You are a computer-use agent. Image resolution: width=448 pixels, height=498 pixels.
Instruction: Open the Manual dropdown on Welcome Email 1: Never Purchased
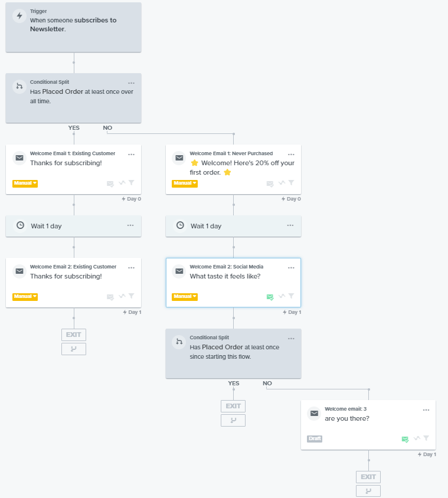185,183
